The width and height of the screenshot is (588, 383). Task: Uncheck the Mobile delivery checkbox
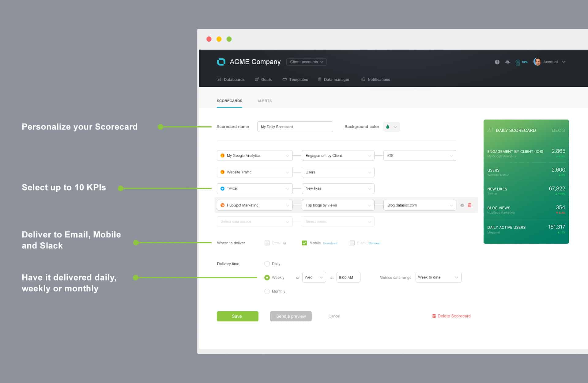pos(304,243)
